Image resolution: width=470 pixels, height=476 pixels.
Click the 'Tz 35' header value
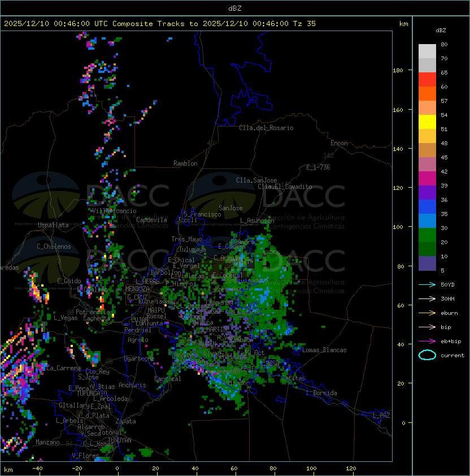coord(304,24)
